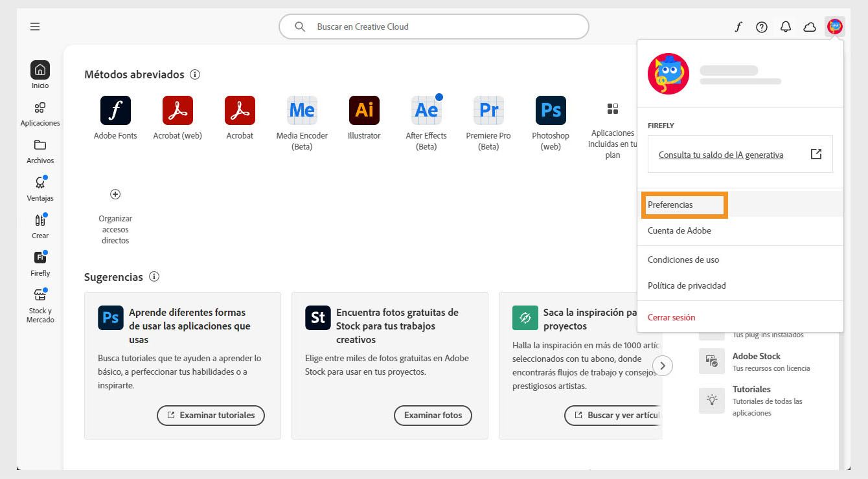Viewport: 868px width, 479px height.
Task: Launch Illustrator shortcut
Action: 364,110
